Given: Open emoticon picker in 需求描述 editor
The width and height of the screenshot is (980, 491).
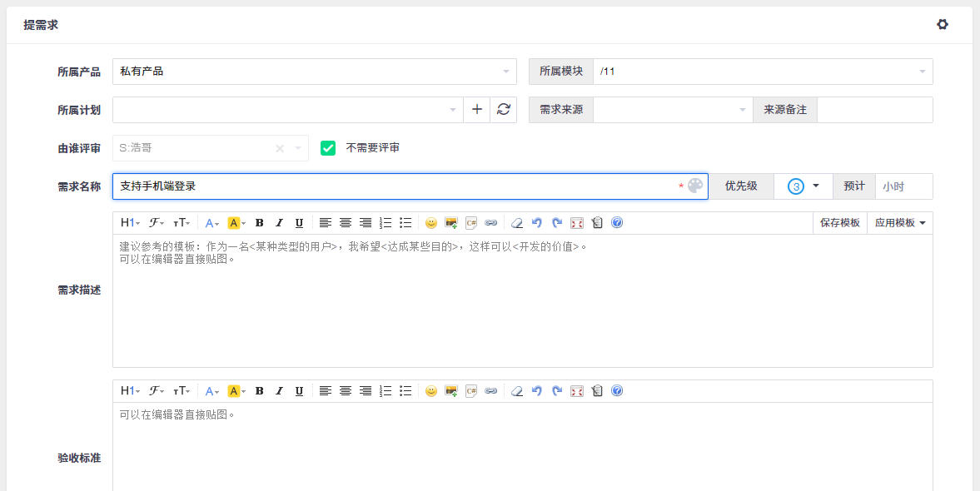Looking at the screenshot, I should [430, 222].
